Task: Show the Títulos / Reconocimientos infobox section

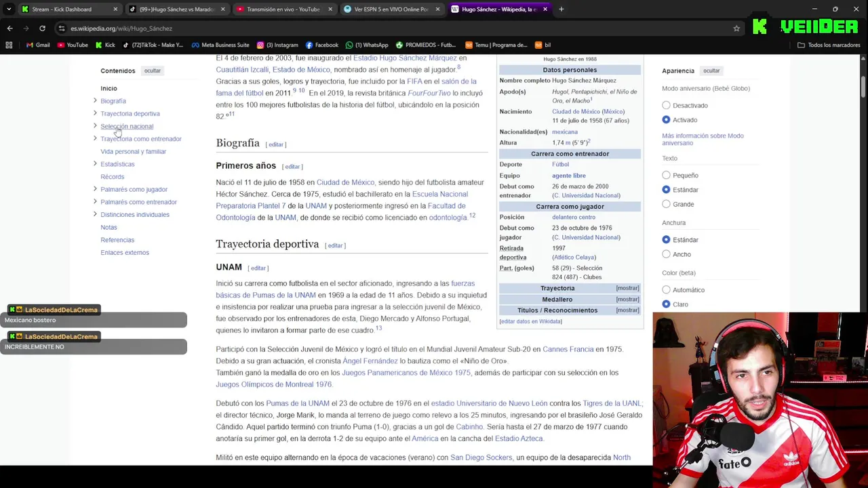Action: [x=627, y=310]
